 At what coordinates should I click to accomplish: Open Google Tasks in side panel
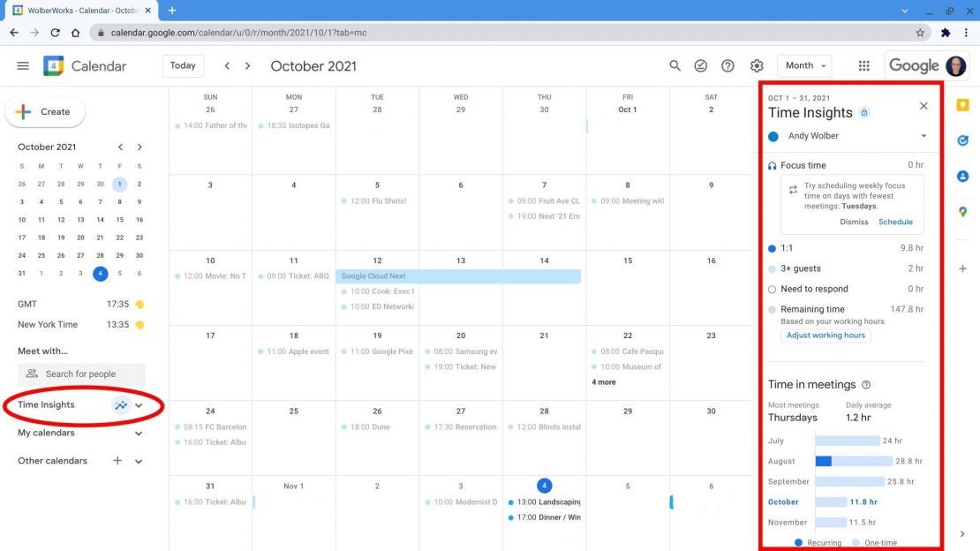click(x=962, y=140)
